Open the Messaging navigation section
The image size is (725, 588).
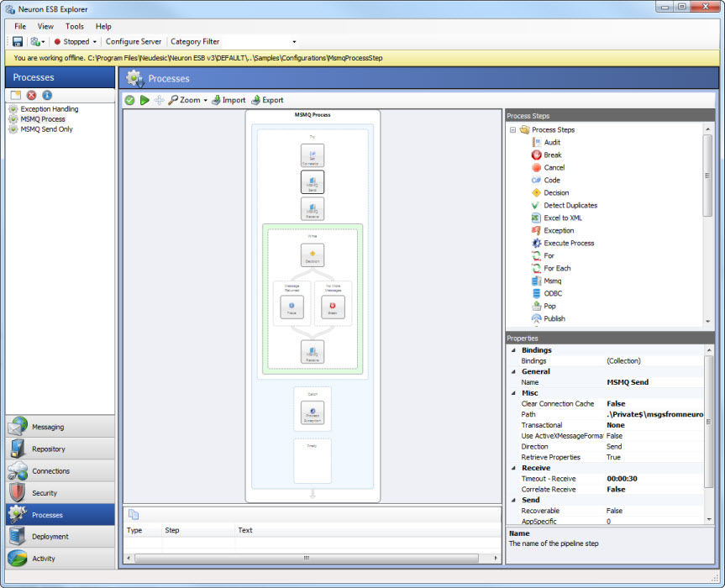(x=60, y=427)
